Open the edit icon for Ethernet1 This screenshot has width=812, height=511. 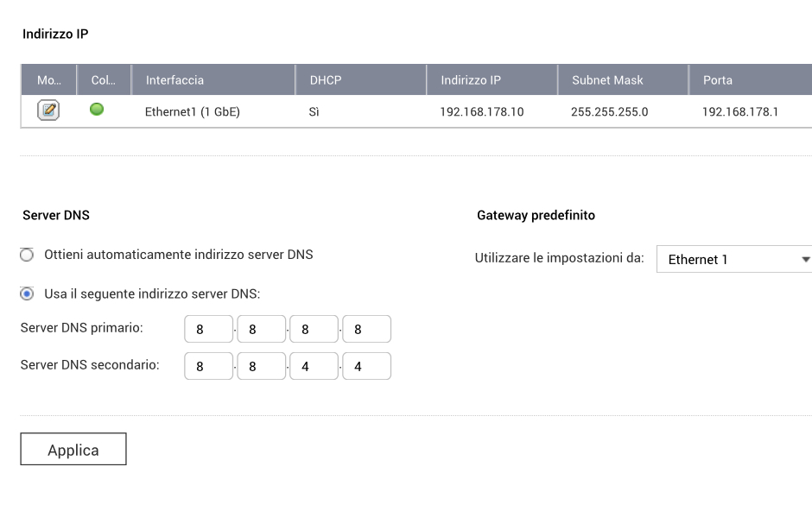pos(48,110)
